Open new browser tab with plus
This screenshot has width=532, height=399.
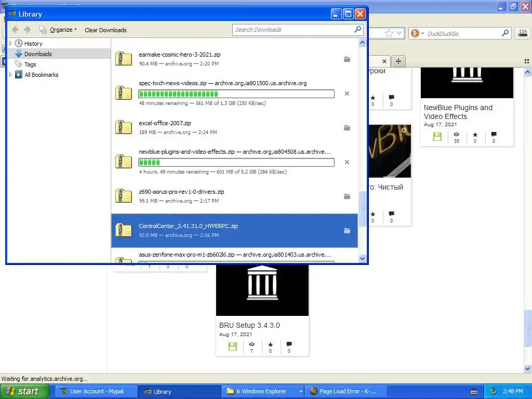pos(398,61)
